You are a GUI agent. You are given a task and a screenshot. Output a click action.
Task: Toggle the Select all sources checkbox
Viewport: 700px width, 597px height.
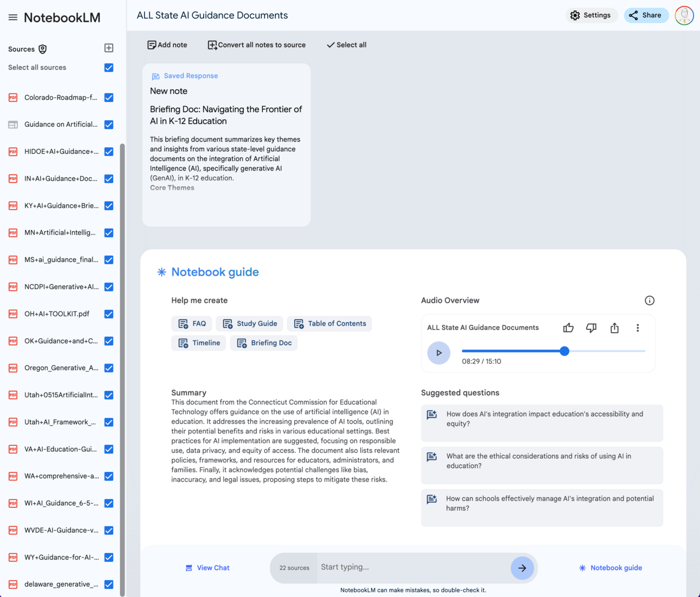click(x=109, y=68)
